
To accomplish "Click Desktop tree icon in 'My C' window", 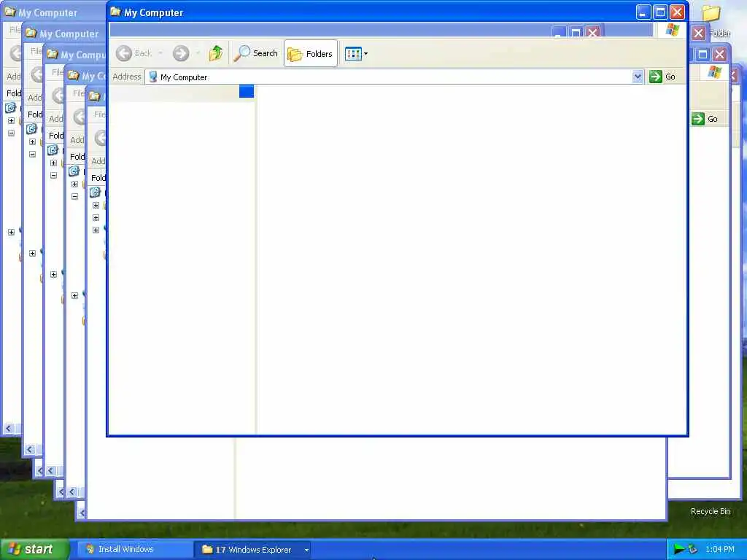I will click(x=74, y=171).
